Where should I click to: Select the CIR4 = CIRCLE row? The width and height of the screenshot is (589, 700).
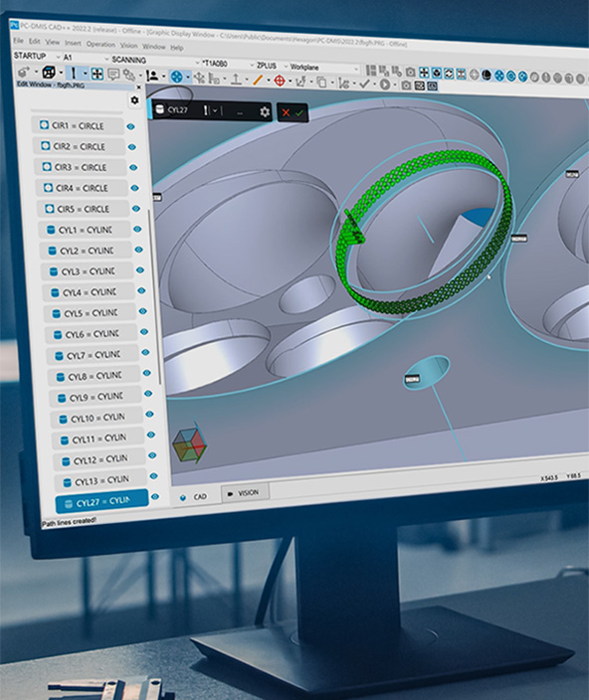pos(82,188)
